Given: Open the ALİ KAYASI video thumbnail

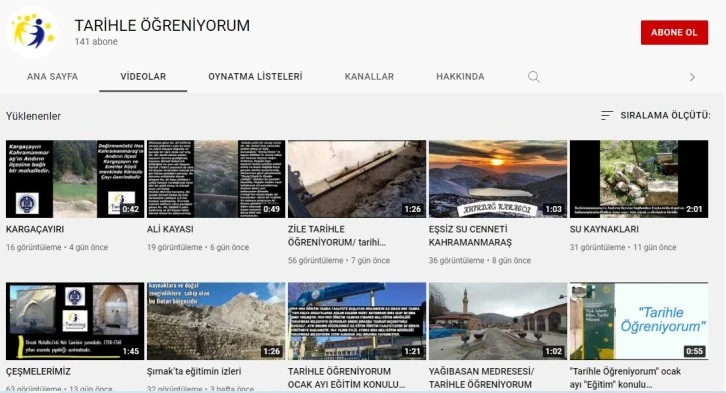Looking at the screenshot, I should coord(216,179).
